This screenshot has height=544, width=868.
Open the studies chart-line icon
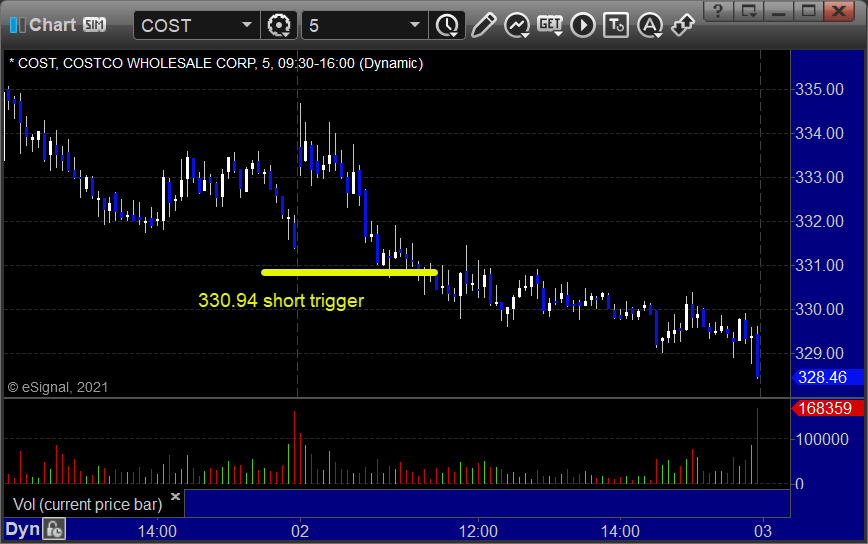516,25
